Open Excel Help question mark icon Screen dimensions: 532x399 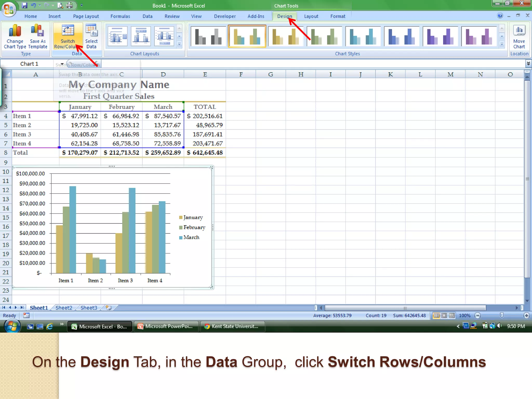tap(500, 16)
